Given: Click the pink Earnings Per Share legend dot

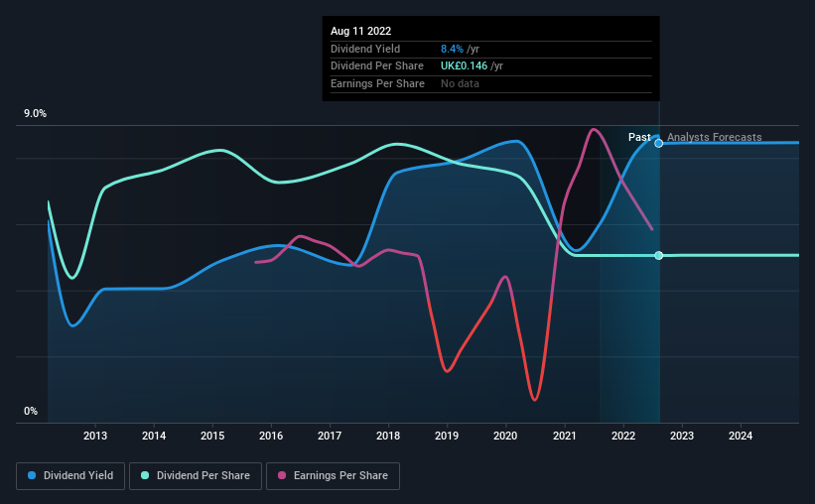Looking at the screenshot, I should click(x=282, y=475).
